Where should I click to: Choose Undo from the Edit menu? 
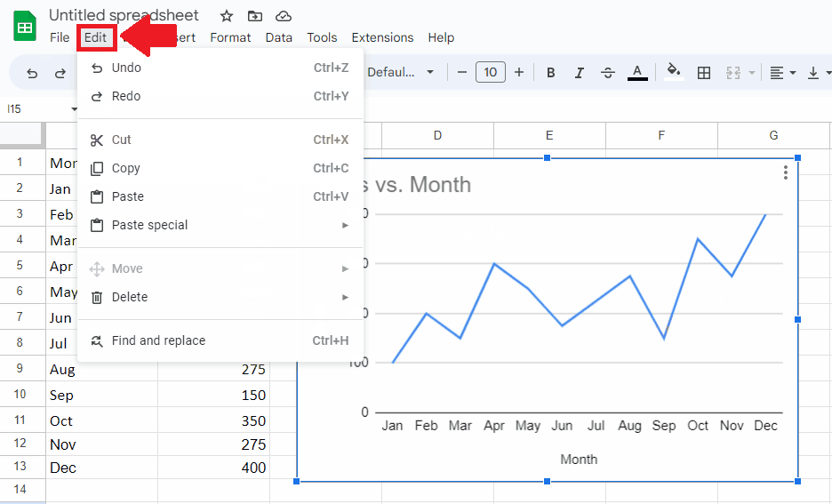[x=220, y=68]
